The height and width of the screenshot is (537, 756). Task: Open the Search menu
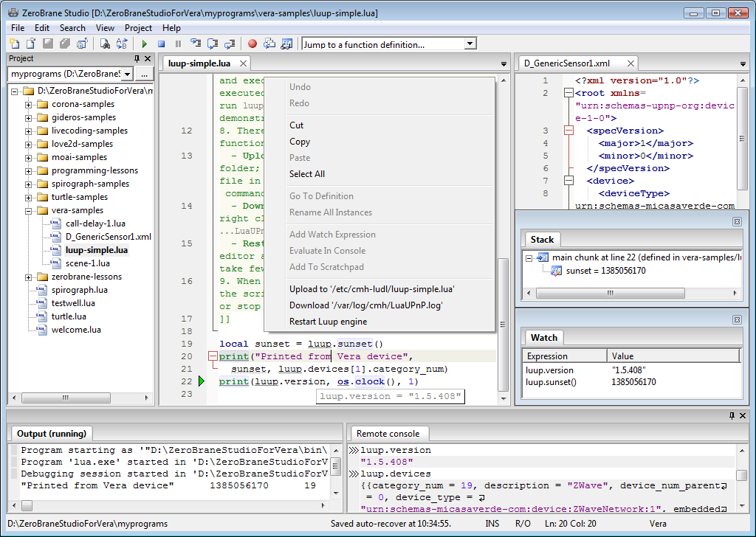(72, 28)
